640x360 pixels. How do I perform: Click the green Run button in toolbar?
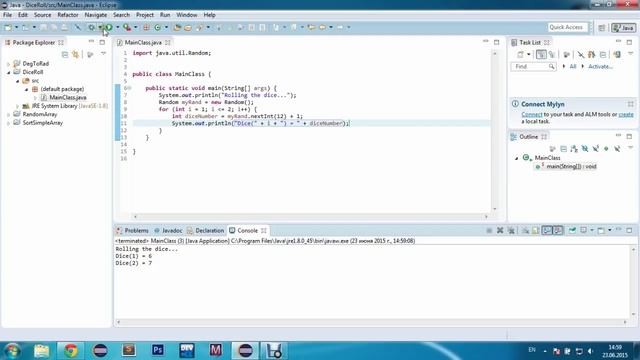(109, 27)
